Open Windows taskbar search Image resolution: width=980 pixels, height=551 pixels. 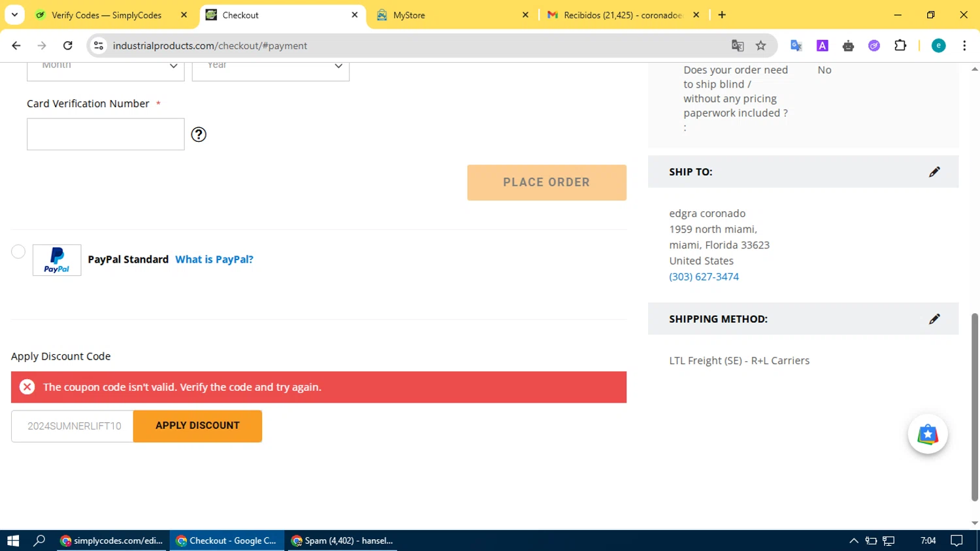39,541
